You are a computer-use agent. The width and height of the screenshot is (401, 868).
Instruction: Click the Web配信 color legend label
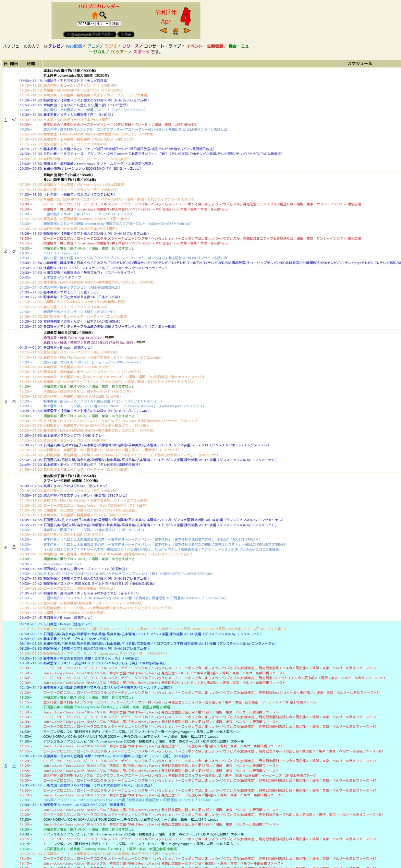pos(74,46)
